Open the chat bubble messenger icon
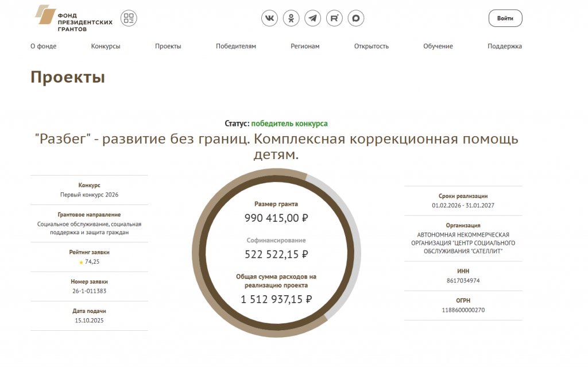The width and height of the screenshot is (588, 367). click(356, 18)
